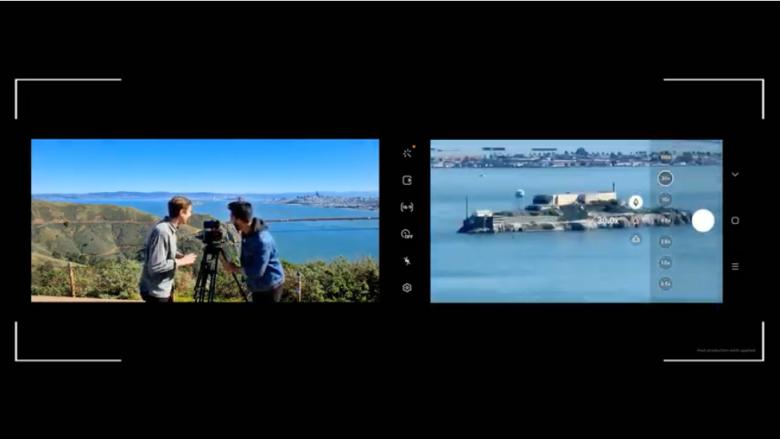
Task: Choose the 4x zoom preset
Action: pyautogui.click(x=666, y=221)
